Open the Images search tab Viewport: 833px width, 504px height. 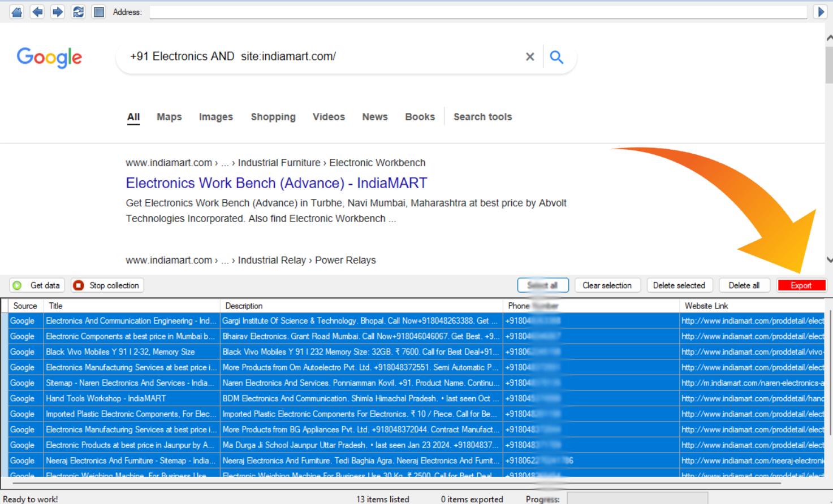click(x=215, y=117)
